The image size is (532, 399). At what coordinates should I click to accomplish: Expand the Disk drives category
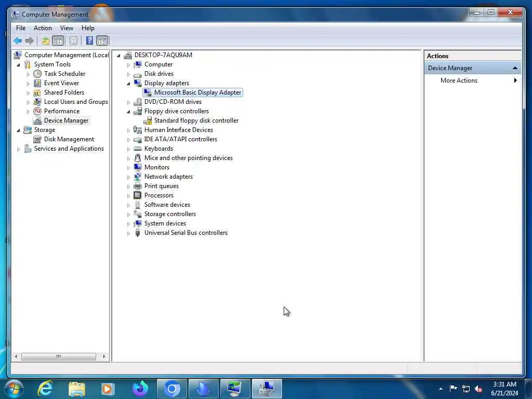pos(129,74)
